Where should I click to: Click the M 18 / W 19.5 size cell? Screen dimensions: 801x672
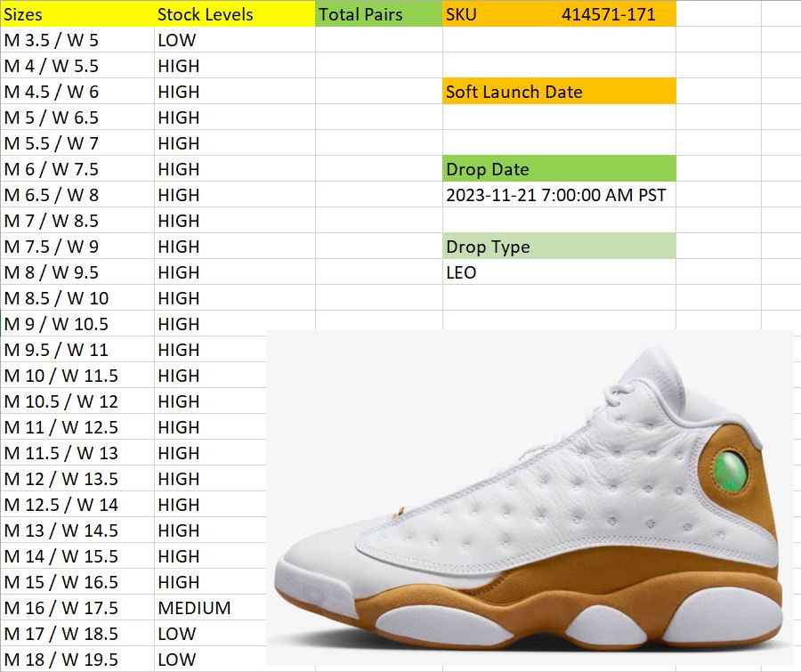point(77,660)
